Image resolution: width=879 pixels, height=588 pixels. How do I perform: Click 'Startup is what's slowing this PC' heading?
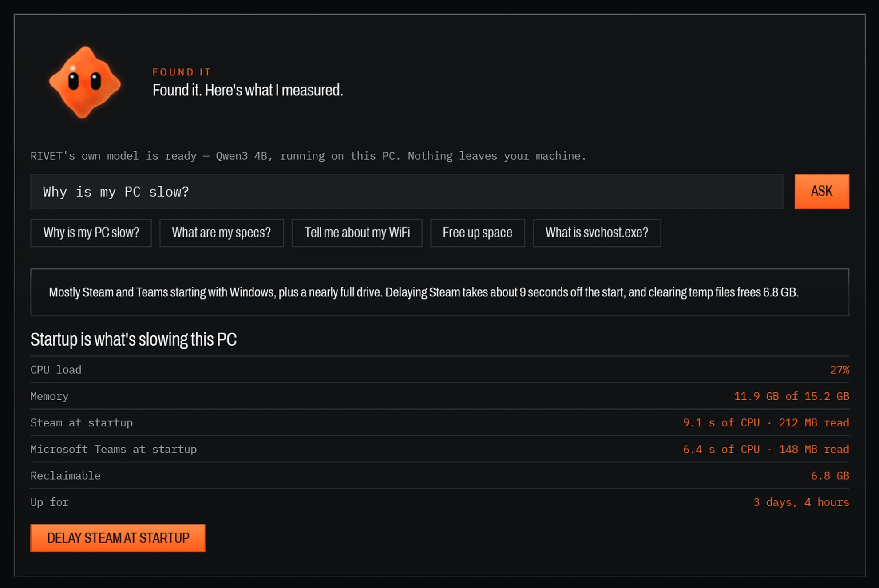pos(134,339)
